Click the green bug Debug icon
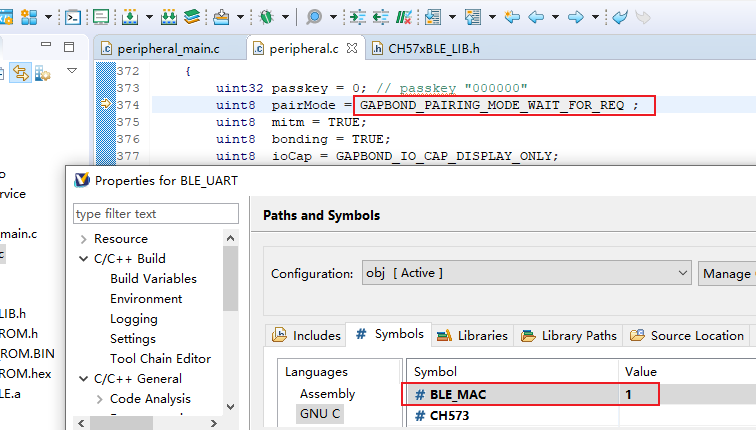The height and width of the screenshot is (430, 756). pos(267,16)
